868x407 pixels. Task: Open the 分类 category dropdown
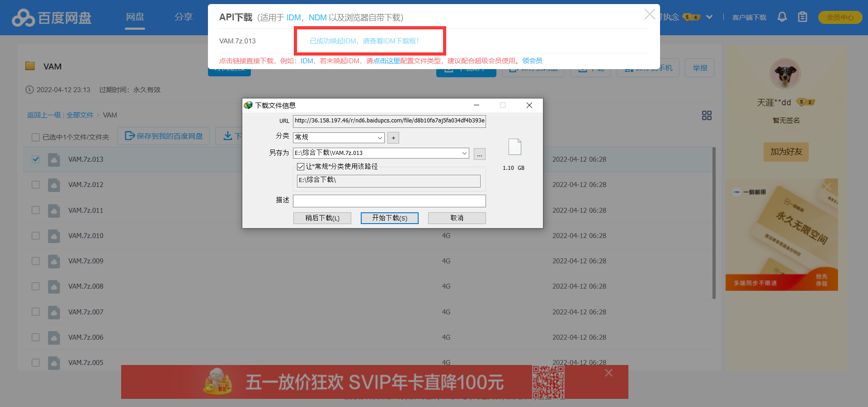click(339, 137)
